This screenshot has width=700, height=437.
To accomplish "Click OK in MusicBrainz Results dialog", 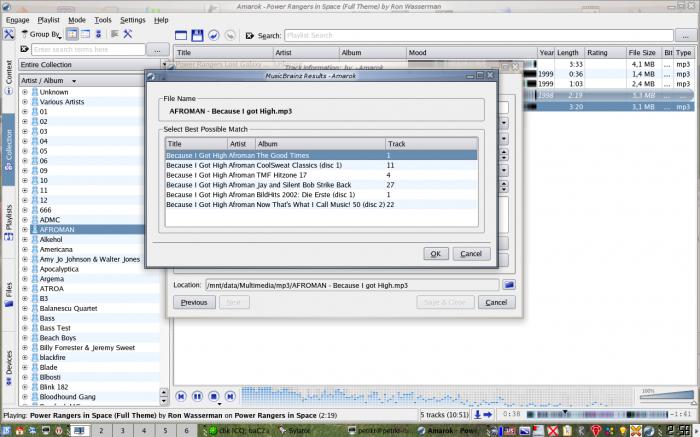I will (x=436, y=254).
